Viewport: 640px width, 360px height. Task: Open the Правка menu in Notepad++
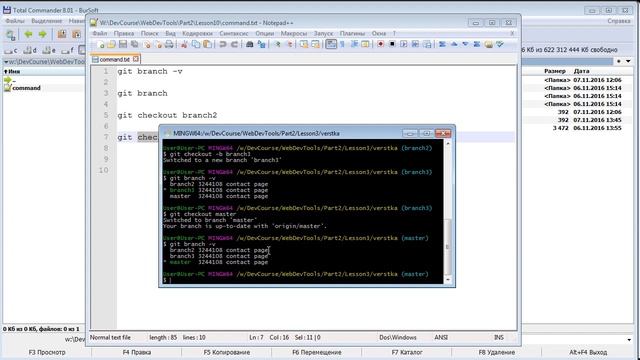pyautogui.click(x=124, y=33)
